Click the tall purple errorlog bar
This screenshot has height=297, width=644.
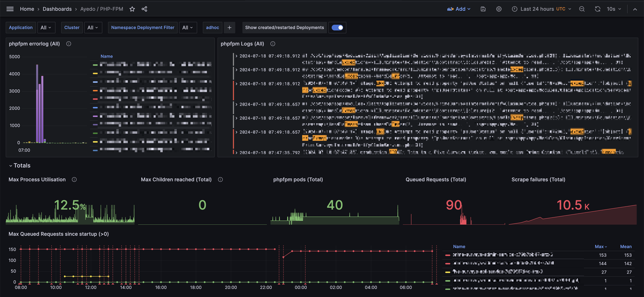[x=37, y=103]
